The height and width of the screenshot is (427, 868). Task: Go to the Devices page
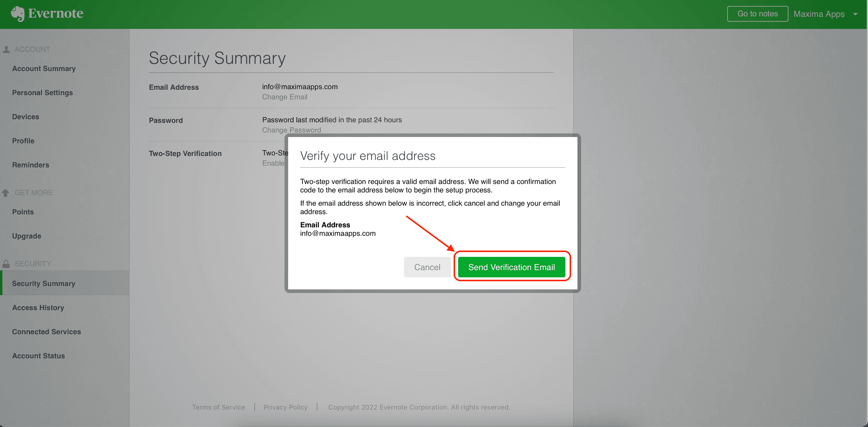pyautogui.click(x=26, y=117)
